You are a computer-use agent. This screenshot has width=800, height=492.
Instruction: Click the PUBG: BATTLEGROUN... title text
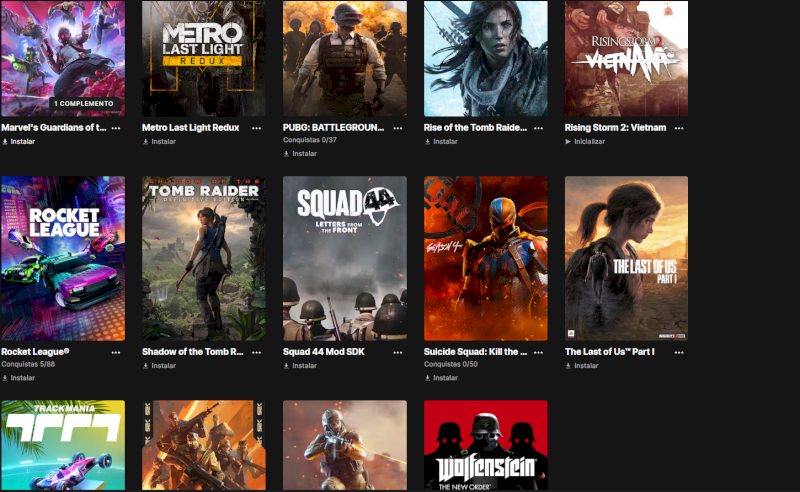click(x=334, y=128)
